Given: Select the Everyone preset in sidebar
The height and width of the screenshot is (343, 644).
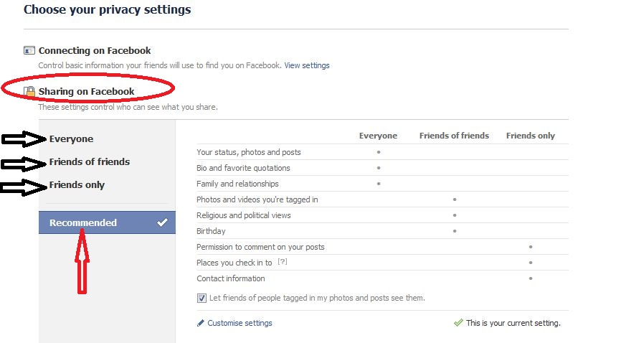Looking at the screenshot, I should click(71, 138).
